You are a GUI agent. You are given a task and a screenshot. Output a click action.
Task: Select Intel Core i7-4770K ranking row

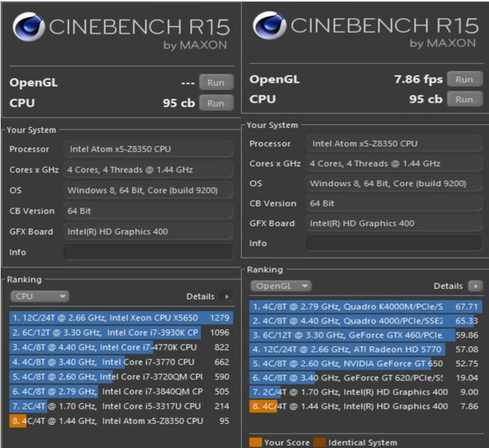tap(121, 347)
